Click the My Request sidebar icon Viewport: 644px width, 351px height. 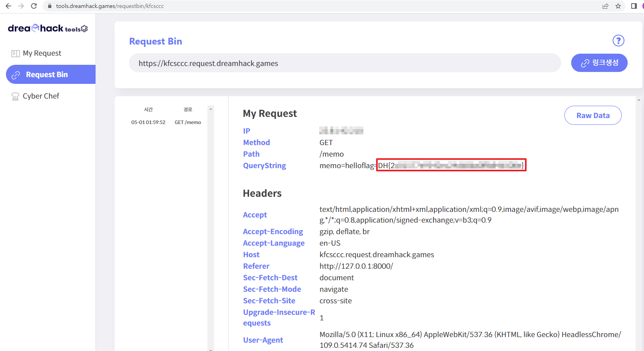(x=16, y=53)
